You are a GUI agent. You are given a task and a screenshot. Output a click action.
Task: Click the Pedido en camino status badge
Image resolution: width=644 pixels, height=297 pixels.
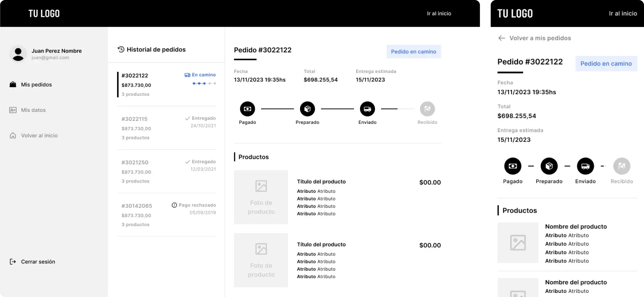click(413, 52)
